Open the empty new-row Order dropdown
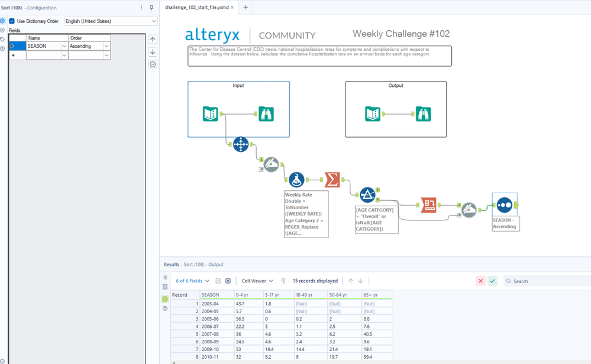 [106, 56]
